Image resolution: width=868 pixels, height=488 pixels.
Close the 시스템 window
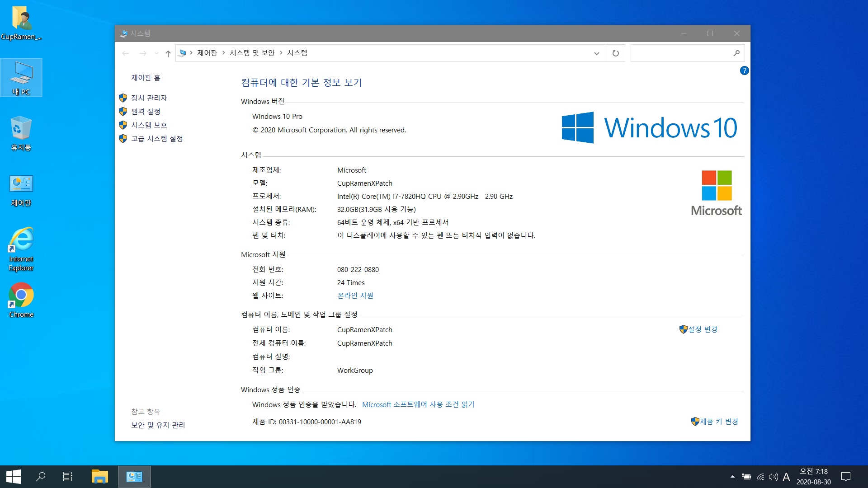click(737, 33)
